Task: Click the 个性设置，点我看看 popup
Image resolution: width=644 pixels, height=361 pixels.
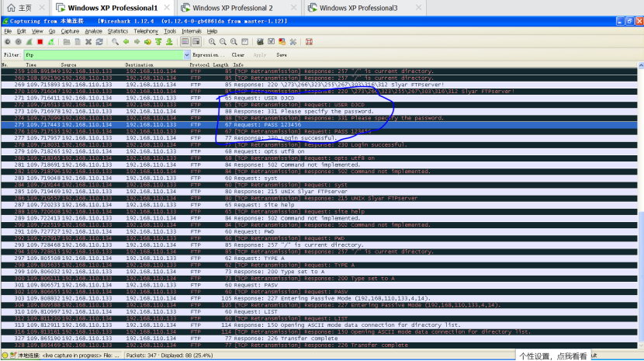Action: click(x=552, y=356)
